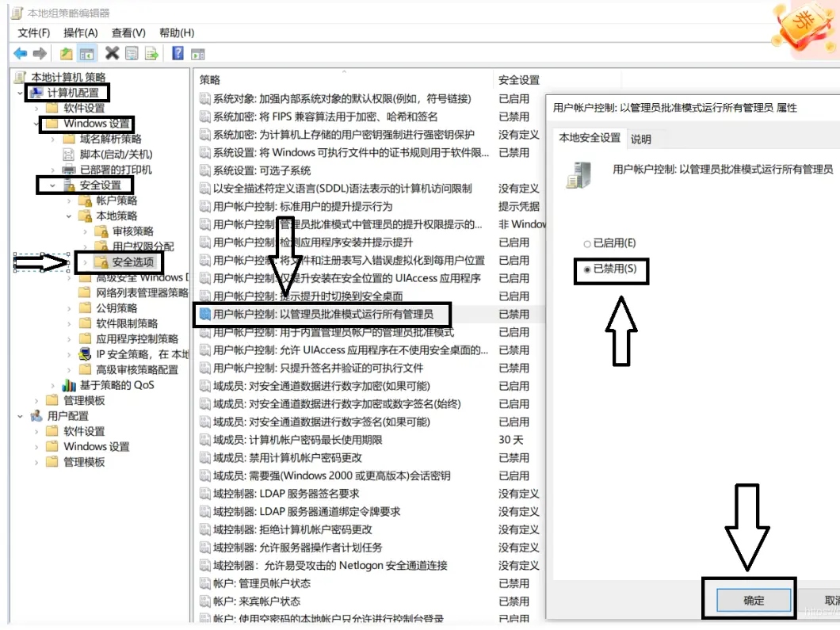Click the black X delete toolbar icon
Viewport: 840px width, 630px height.
tap(112, 53)
